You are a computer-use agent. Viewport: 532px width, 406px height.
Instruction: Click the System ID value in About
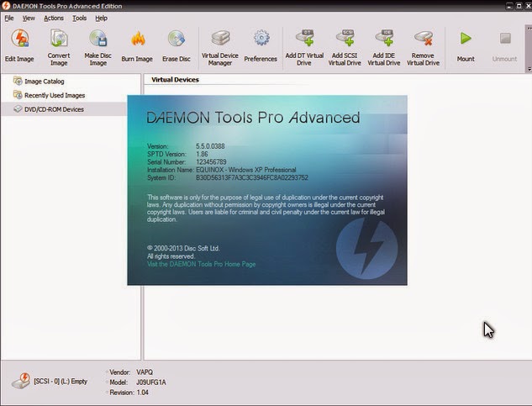pyautogui.click(x=252, y=177)
